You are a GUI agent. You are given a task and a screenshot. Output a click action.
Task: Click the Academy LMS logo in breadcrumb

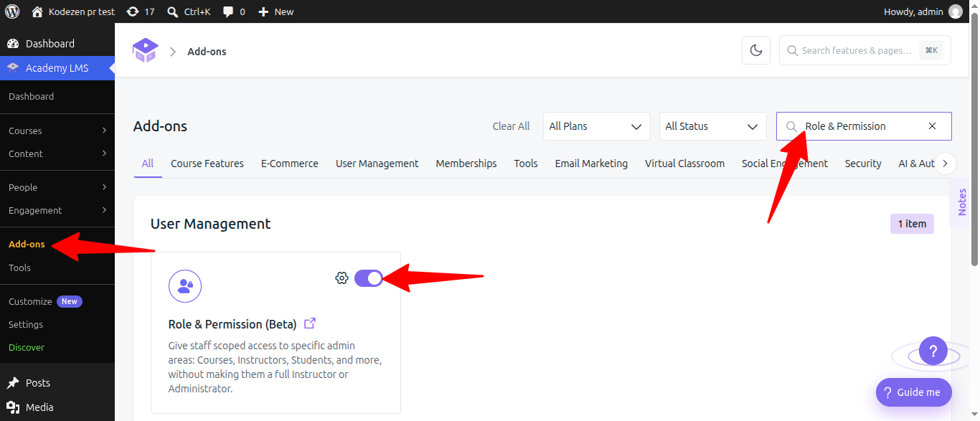[146, 51]
